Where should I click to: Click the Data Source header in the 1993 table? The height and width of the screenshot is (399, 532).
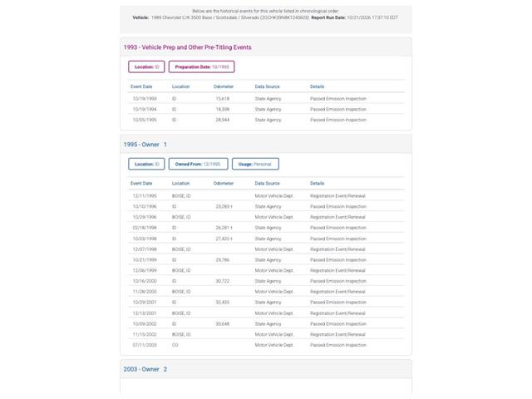pyautogui.click(x=268, y=86)
